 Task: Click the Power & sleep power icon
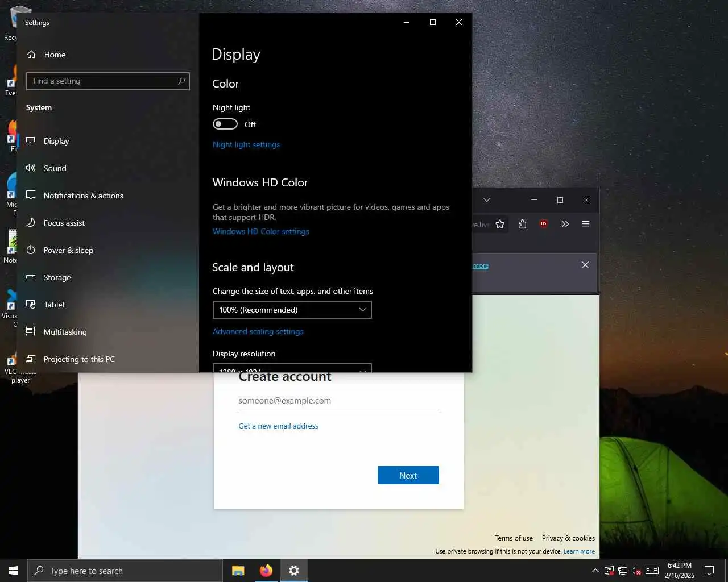(31, 250)
